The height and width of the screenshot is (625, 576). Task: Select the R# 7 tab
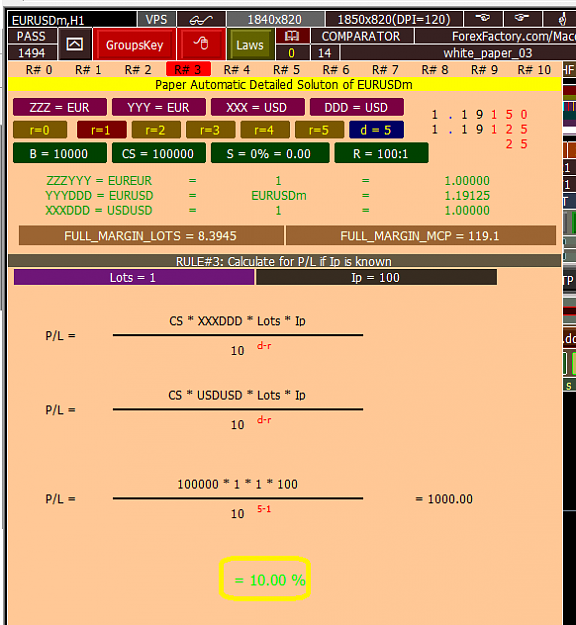click(x=385, y=70)
